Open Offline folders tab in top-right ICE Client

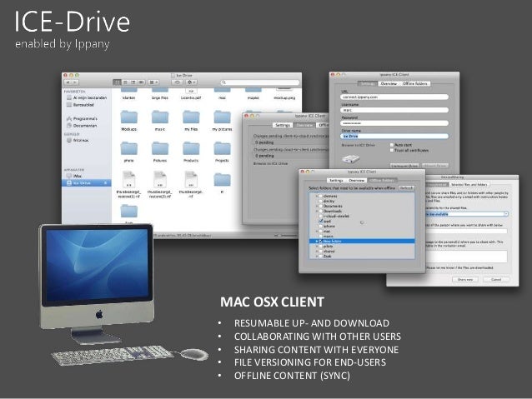415,83
